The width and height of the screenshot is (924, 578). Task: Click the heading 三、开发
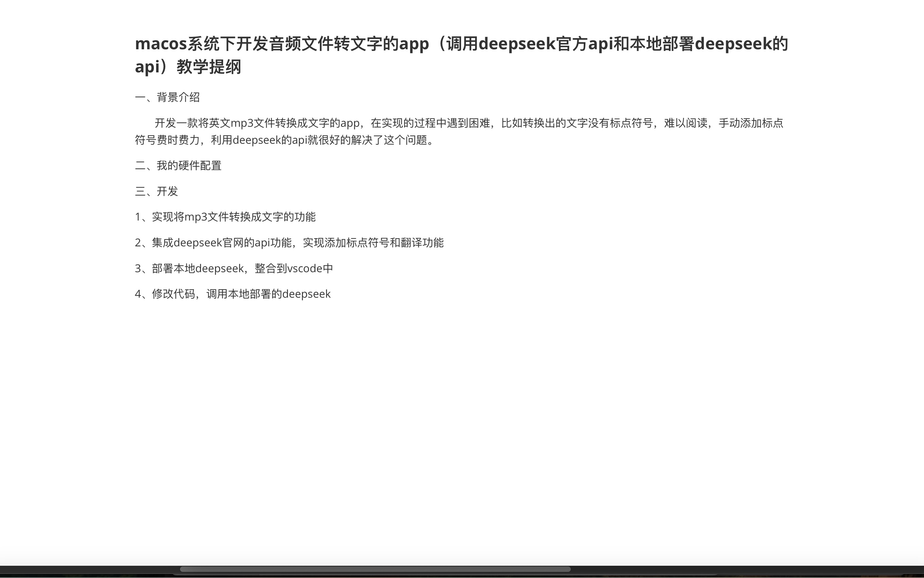pyautogui.click(x=156, y=191)
